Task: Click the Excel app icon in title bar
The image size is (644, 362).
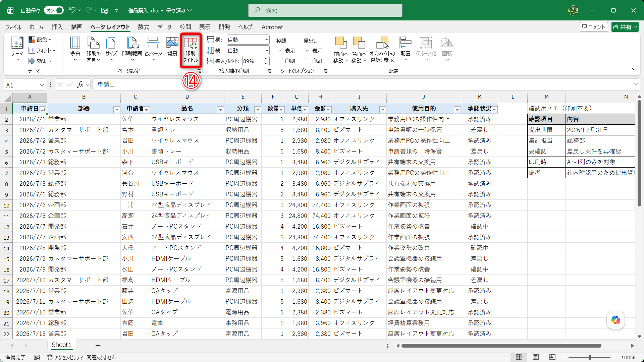Action: pos(10,10)
